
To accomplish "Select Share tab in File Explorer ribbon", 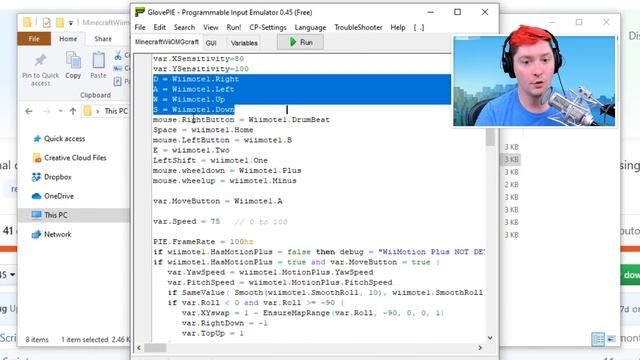I will (103, 39).
